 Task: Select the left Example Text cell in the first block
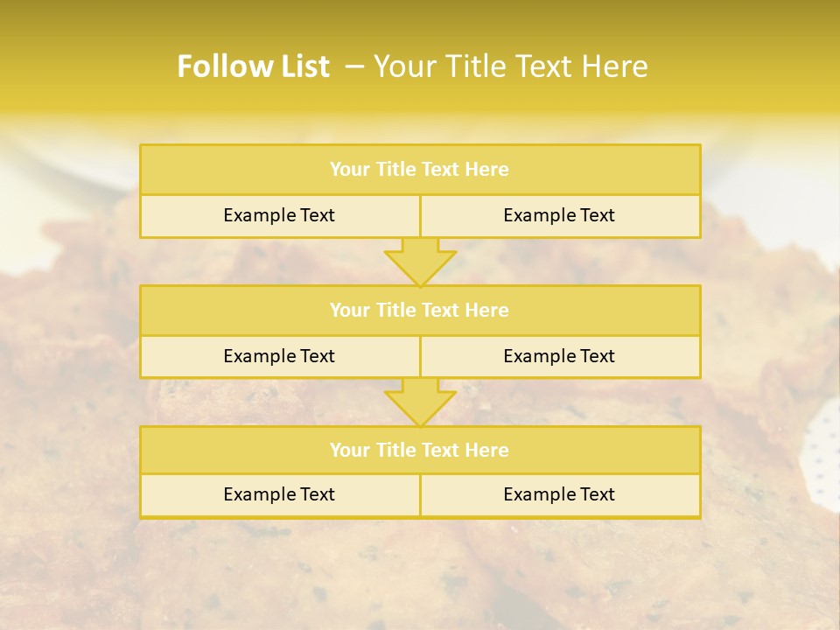tap(279, 216)
